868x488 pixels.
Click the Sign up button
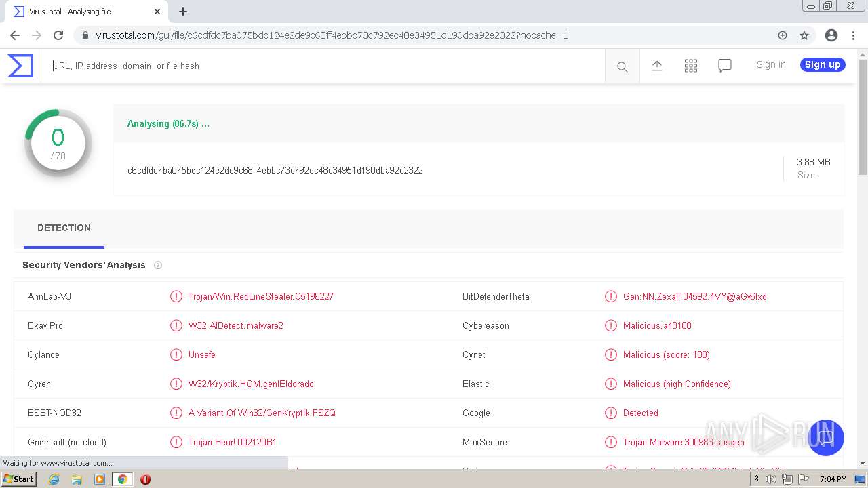pos(823,65)
